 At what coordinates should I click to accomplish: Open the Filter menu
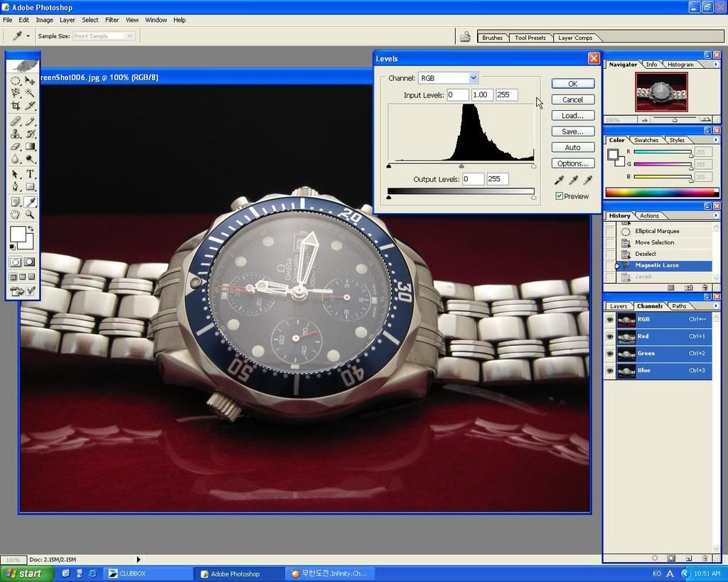(x=112, y=20)
